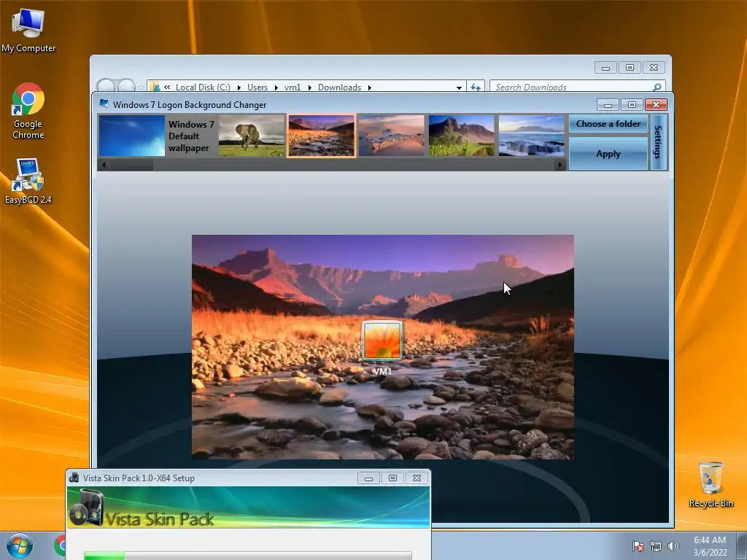Open the vertical Settings tab
Image resolution: width=747 pixels, height=560 pixels.
(658, 142)
